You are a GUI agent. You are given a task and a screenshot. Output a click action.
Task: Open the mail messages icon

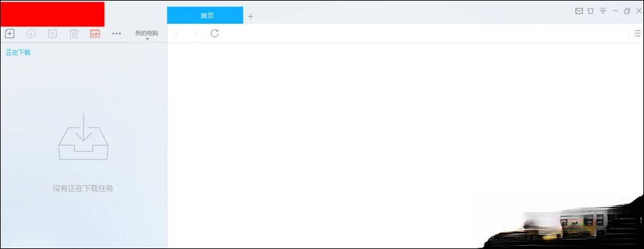(579, 11)
